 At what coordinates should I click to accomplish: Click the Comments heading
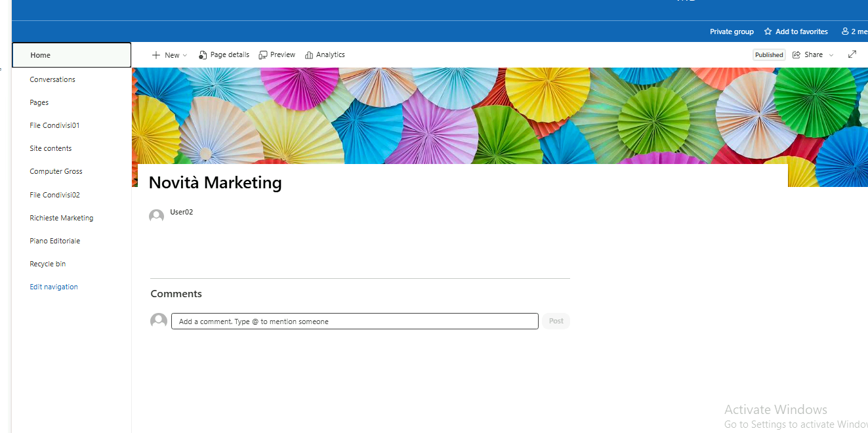pyautogui.click(x=176, y=294)
